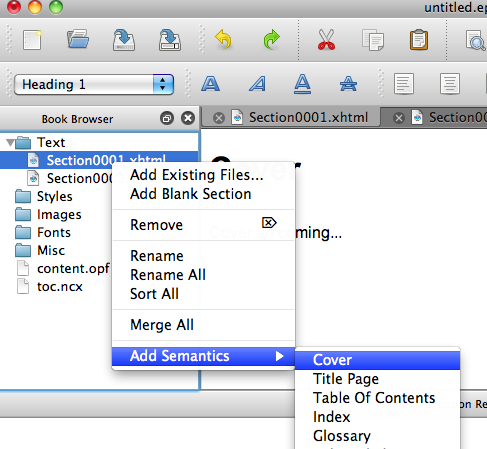Copy using the two-pages icon

coord(373,40)
